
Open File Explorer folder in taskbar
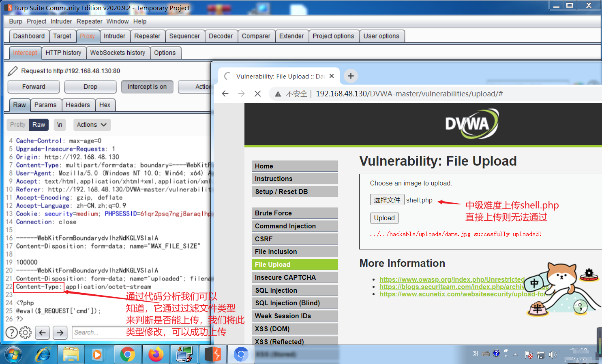(71, 355)
